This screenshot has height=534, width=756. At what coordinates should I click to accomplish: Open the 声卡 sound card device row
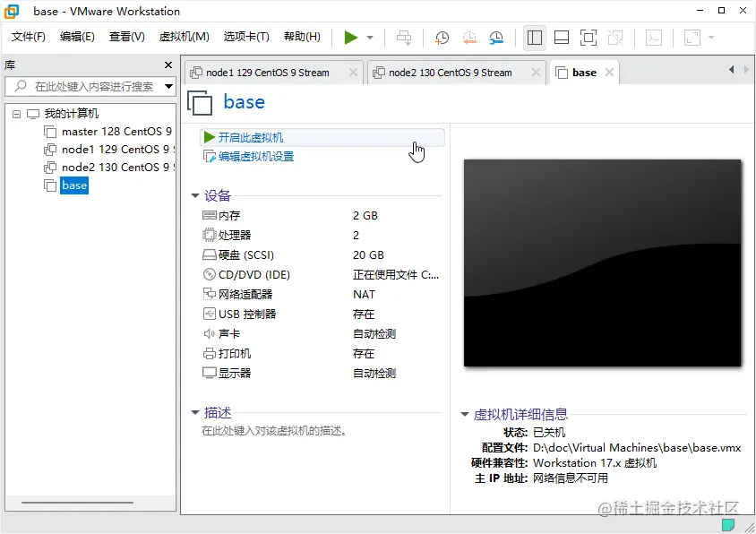pyautogui.click(x=322, y=334)
